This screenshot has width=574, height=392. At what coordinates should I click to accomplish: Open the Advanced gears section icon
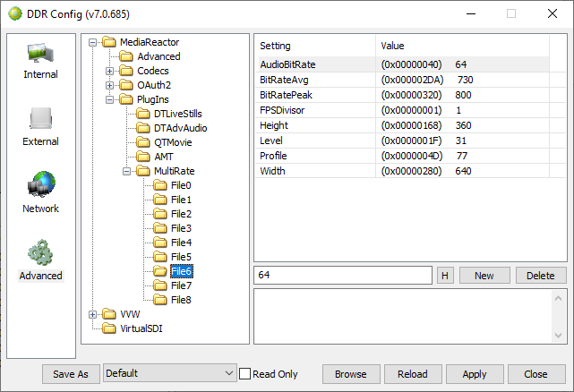[x=40, y=252]
